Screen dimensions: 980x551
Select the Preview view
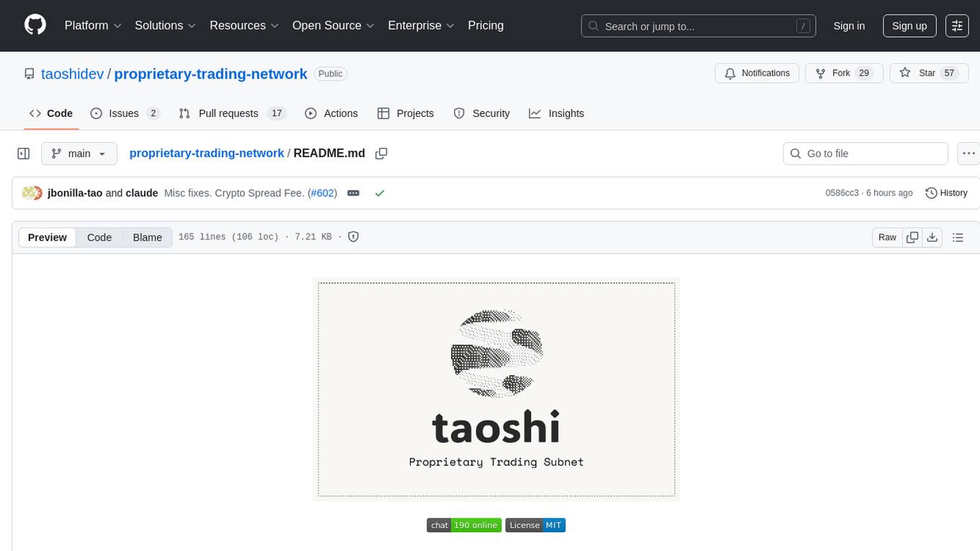pyautogui.click(x=48, y=237)
